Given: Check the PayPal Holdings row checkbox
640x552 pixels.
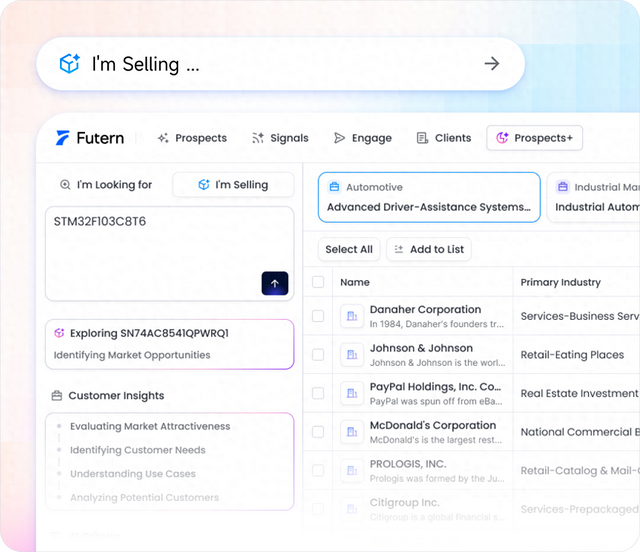Looking at the screenshot, I should [x=318, y=393].
